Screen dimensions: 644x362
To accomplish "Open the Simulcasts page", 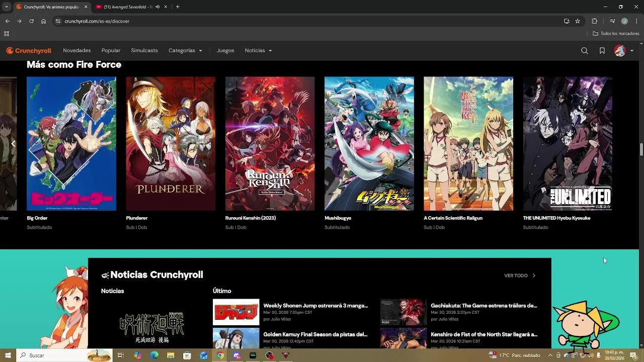I will [x=144, y=51].
